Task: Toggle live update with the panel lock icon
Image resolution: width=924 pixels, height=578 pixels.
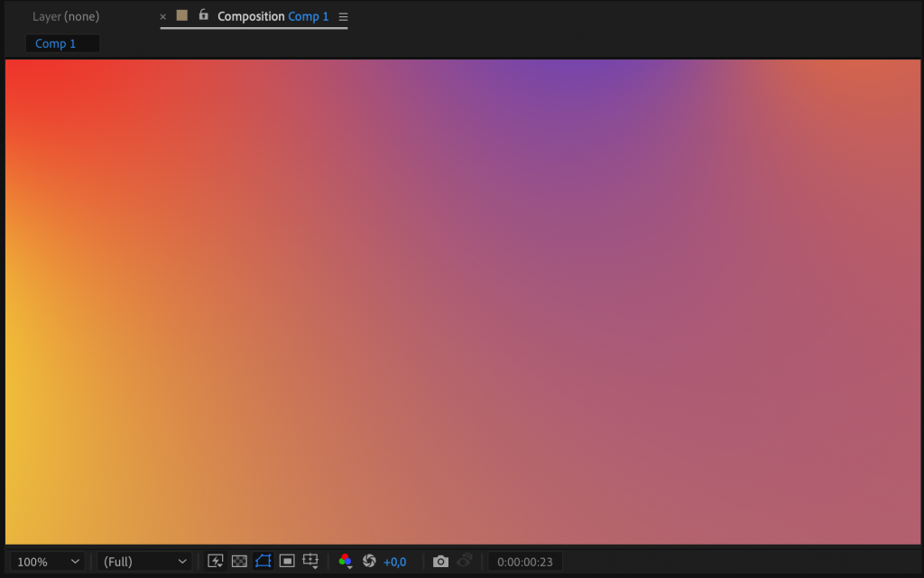Action: [203, 16]
